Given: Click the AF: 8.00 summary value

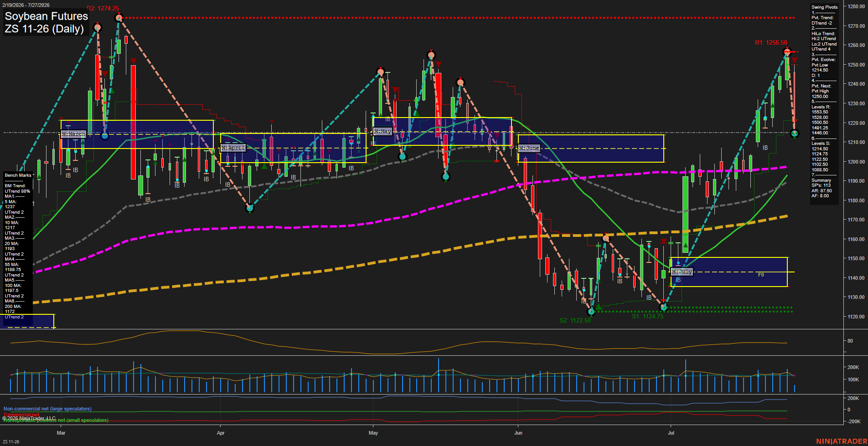Looking at the screenshot, I should [x=820, y=196].
